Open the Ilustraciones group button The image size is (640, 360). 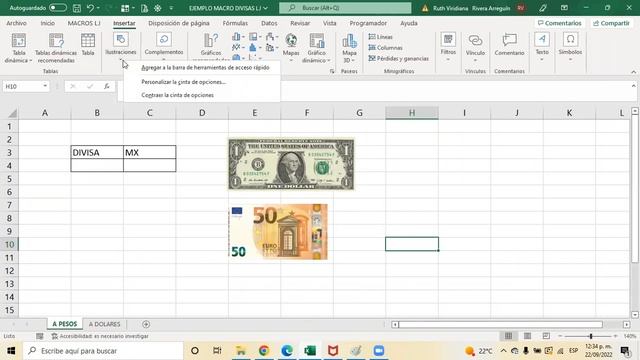click(121, 47)
